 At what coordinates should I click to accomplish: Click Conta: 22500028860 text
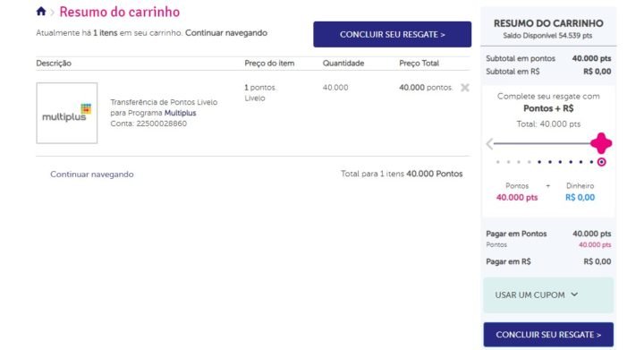(148, 124)
